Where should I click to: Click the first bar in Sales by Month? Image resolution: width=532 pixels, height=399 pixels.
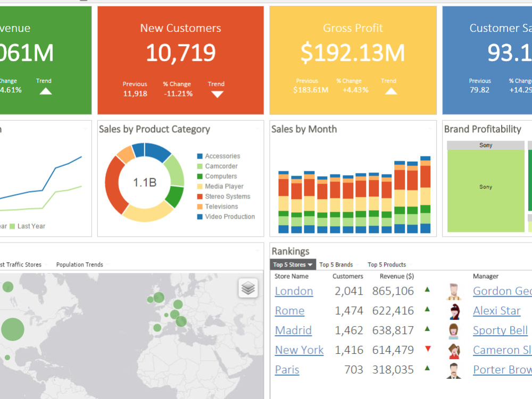coord(284,202)
